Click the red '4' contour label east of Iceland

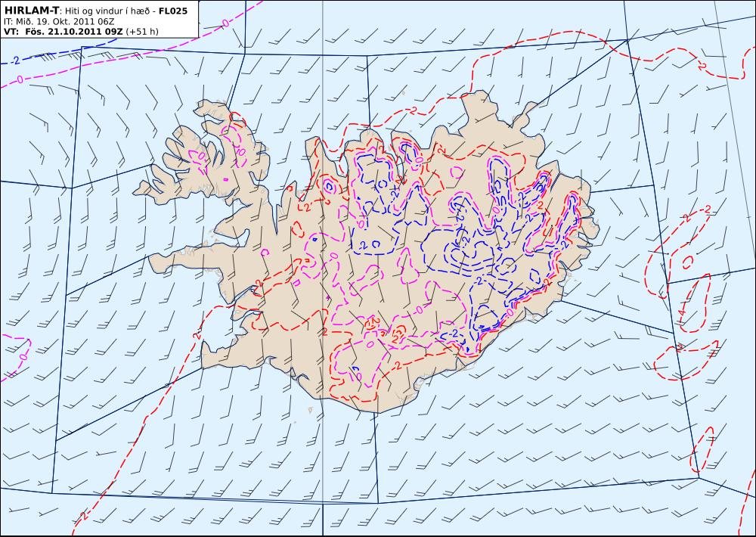[x=681, y=312]
